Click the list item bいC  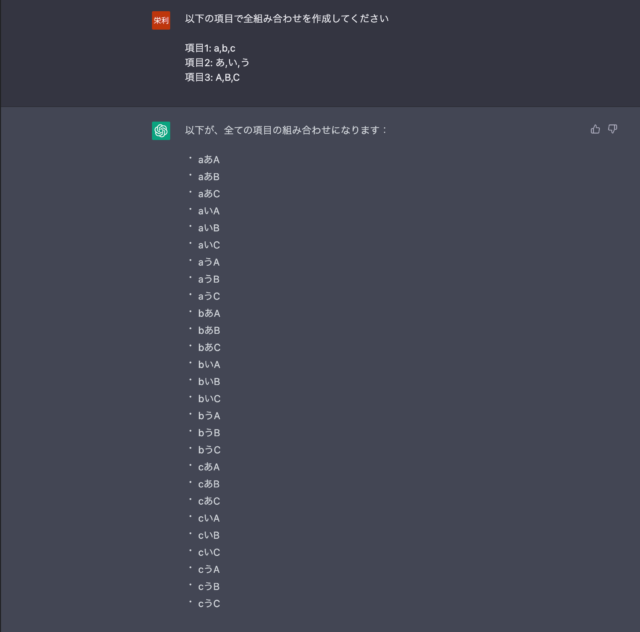pos(208,398)
